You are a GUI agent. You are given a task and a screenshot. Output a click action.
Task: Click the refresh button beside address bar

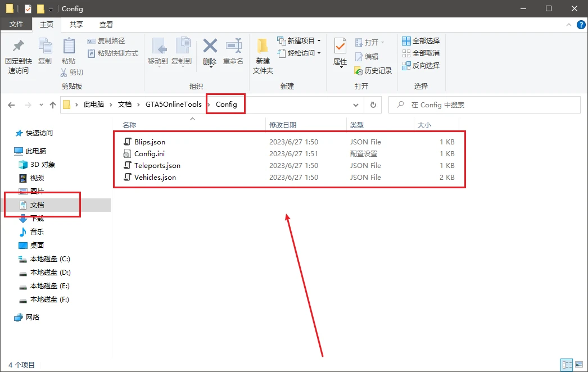pyautogui.click(x=373, y=105)
